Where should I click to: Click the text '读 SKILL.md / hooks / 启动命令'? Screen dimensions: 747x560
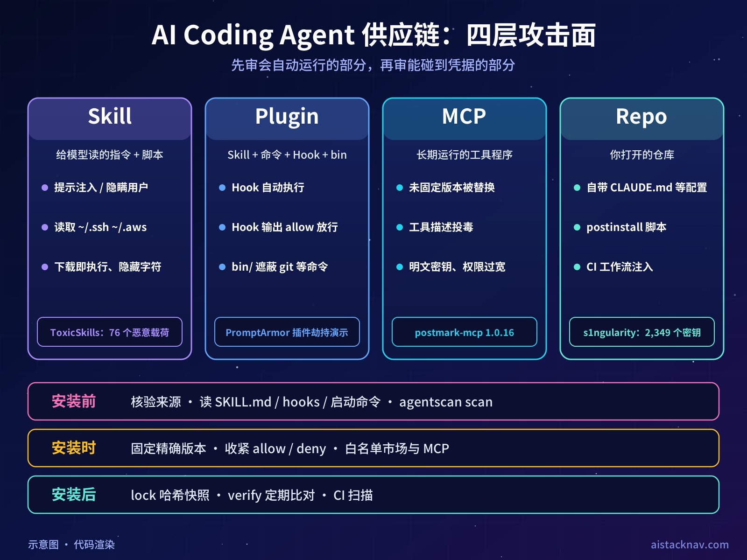290,402
